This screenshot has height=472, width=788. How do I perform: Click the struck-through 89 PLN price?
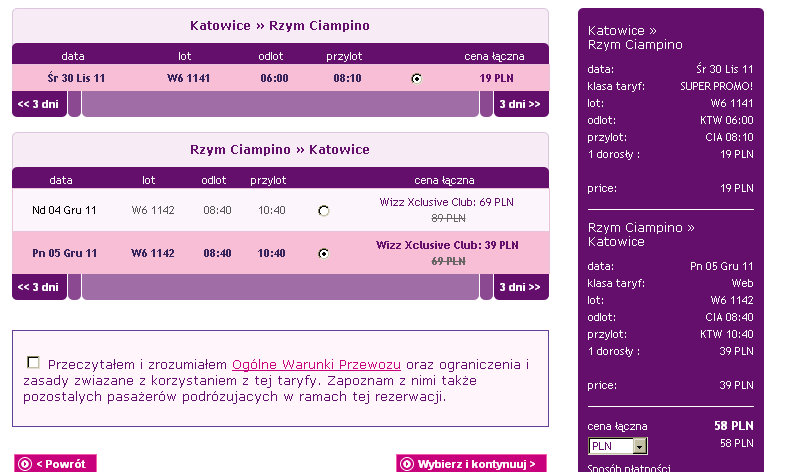tap(448, 218)
